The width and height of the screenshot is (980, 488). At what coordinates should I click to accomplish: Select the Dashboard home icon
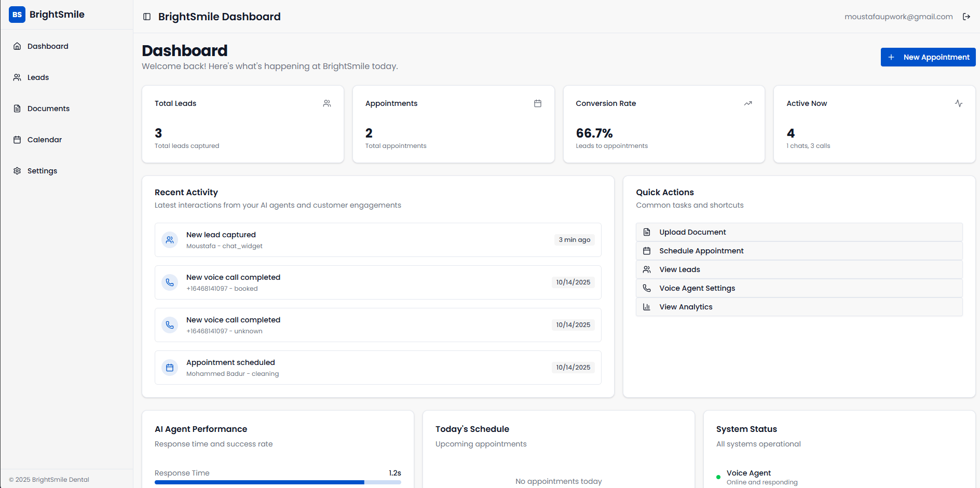(18, 46)
